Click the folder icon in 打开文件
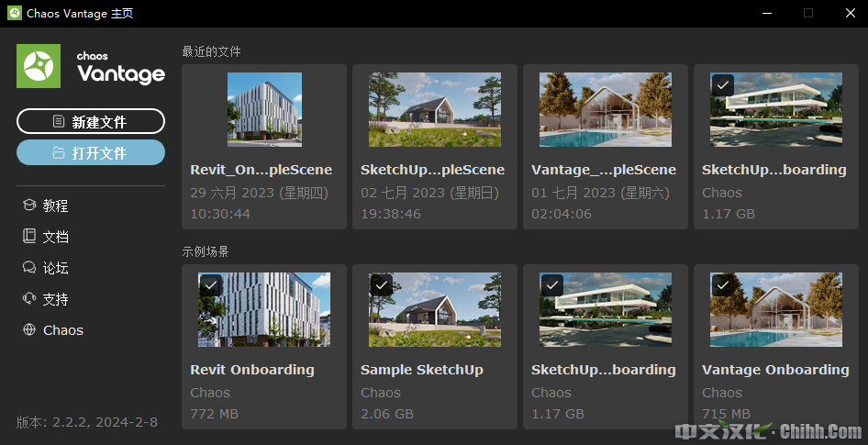The height and width of the screenshot is (445, 868). point(59,152)
